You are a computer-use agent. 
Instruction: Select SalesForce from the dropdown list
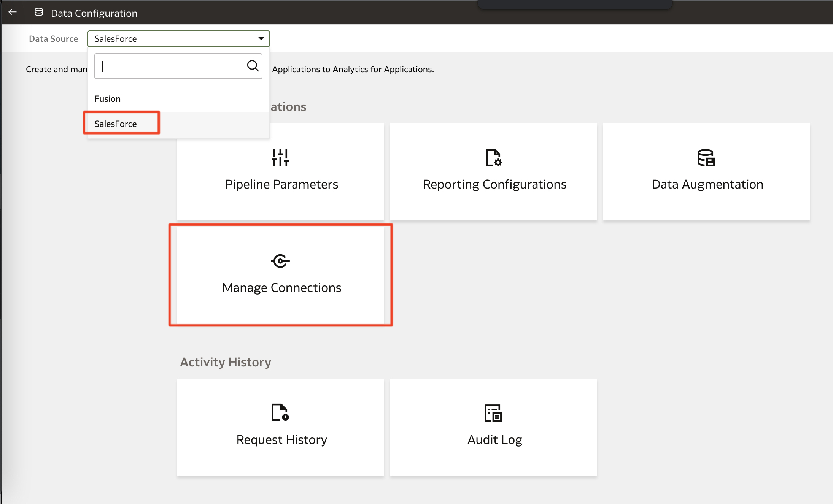point(116,124)
